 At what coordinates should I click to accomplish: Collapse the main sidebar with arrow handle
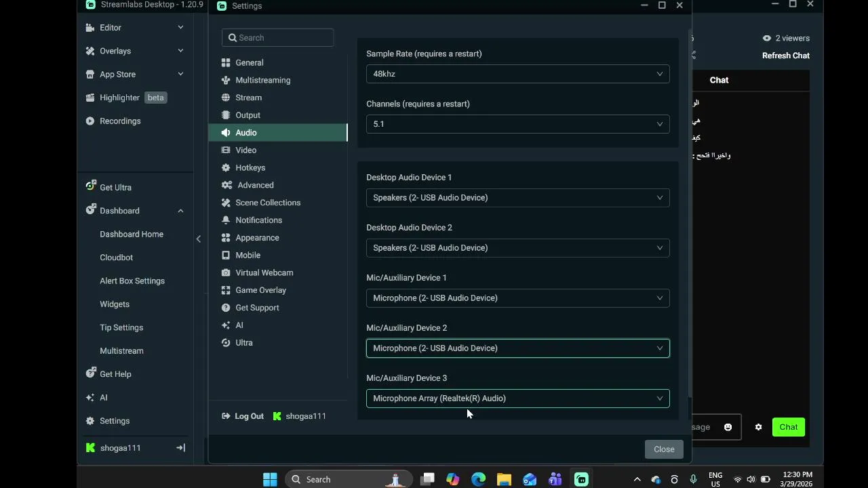(x=198, y=239)
